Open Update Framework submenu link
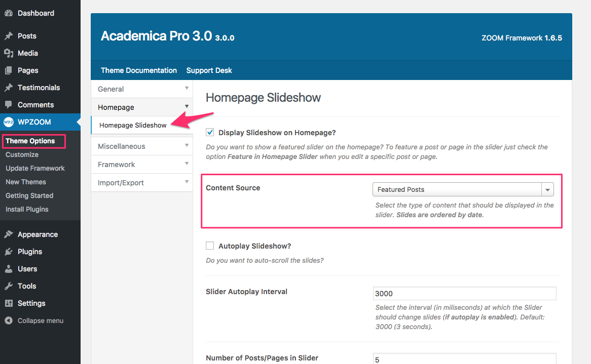This screenshot has width=591, height=364. click(x=35, y=168)
